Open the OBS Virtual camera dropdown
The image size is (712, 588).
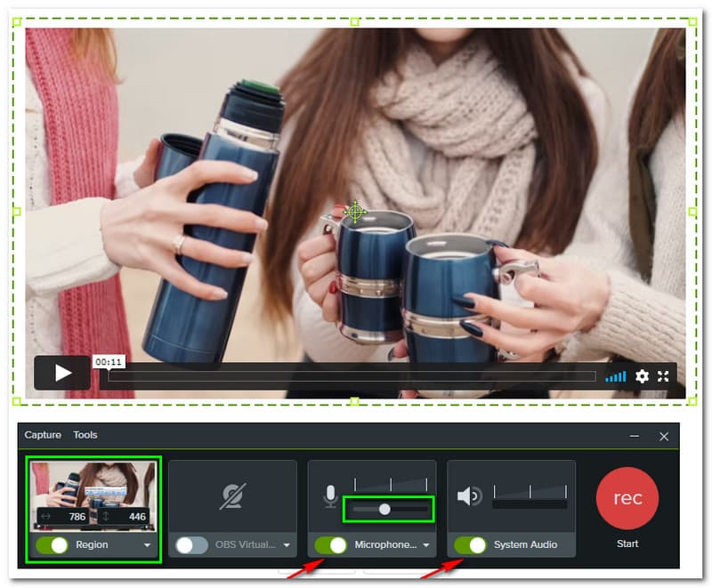click(x=287, y=545)
